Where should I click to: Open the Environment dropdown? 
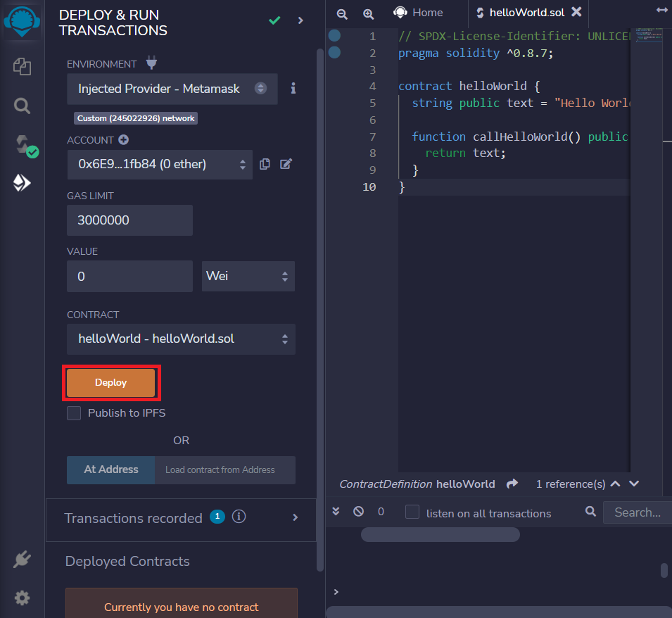coord(172,89)
